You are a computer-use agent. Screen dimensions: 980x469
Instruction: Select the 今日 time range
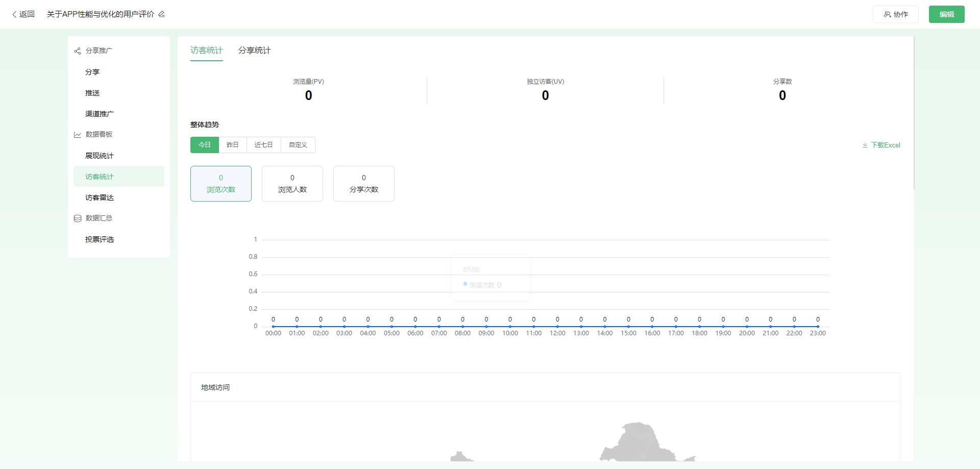coord(205,145)
